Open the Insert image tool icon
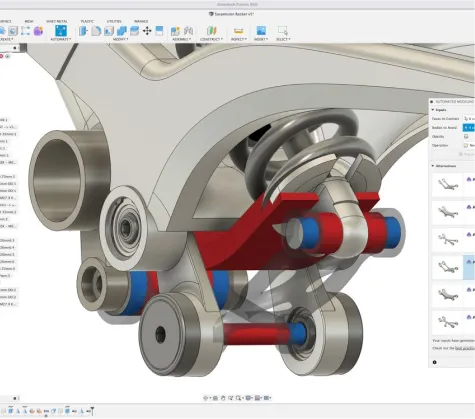 tap(261, 31)
